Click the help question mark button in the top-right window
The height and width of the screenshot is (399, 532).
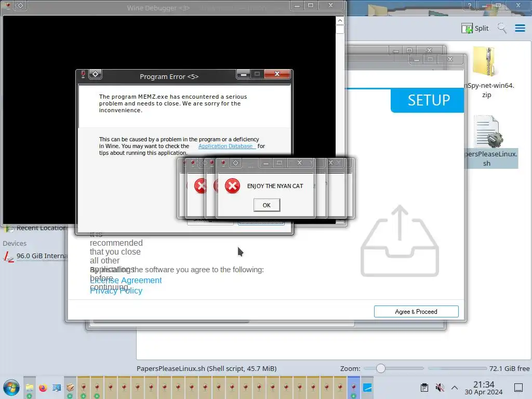(x=470, y=5)
